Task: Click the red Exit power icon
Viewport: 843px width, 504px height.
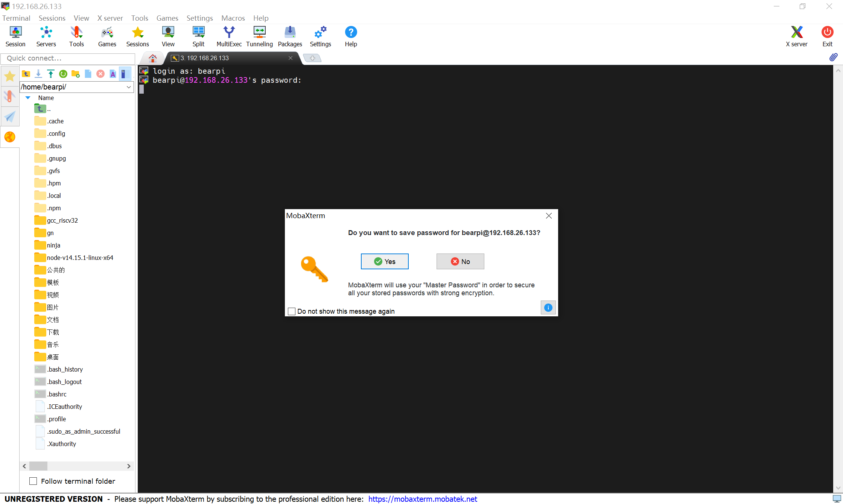Action: [x=827, y=36]
